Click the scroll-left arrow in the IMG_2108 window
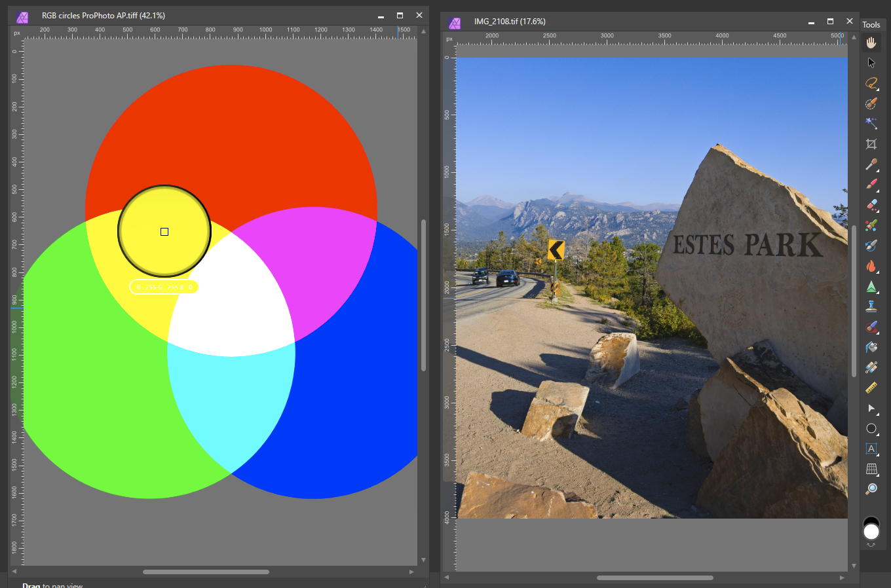The height and width of the screenshot is (588, 891). point(447,578)
